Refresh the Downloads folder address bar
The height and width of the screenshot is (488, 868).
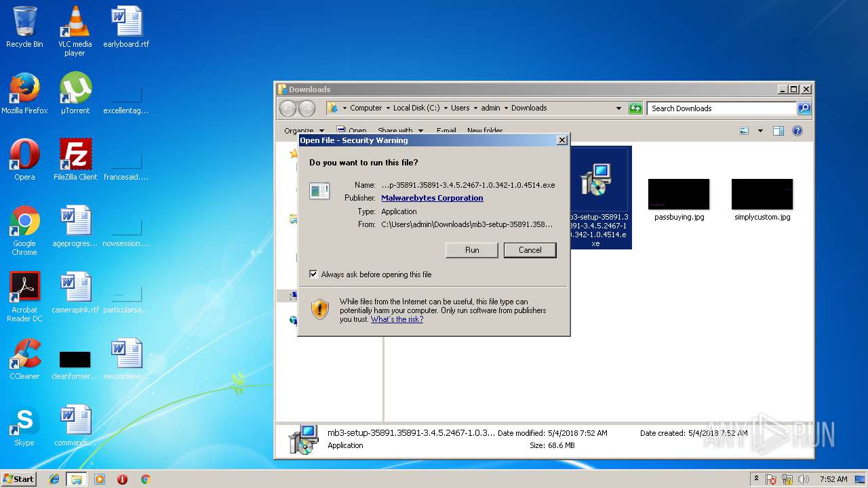pyautogui.click(x=635, y=108)
